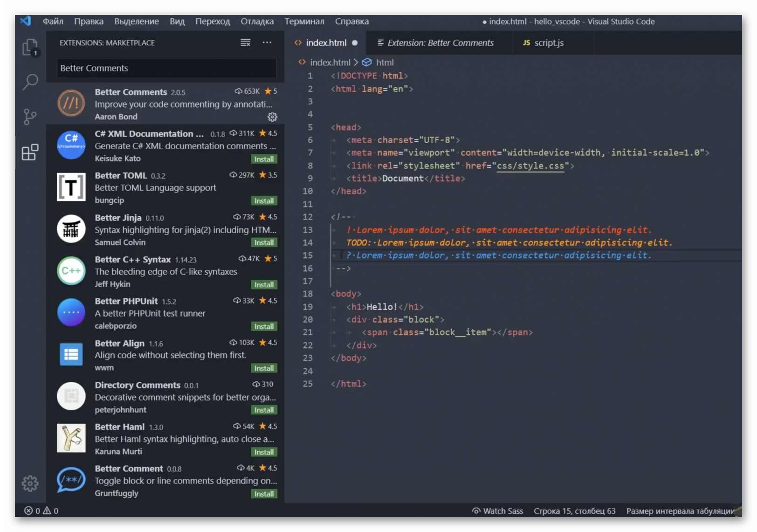The width and height of the screenshot is (757, 532).
Task: Install Better Jinja extension
Action: click(264, 242)
